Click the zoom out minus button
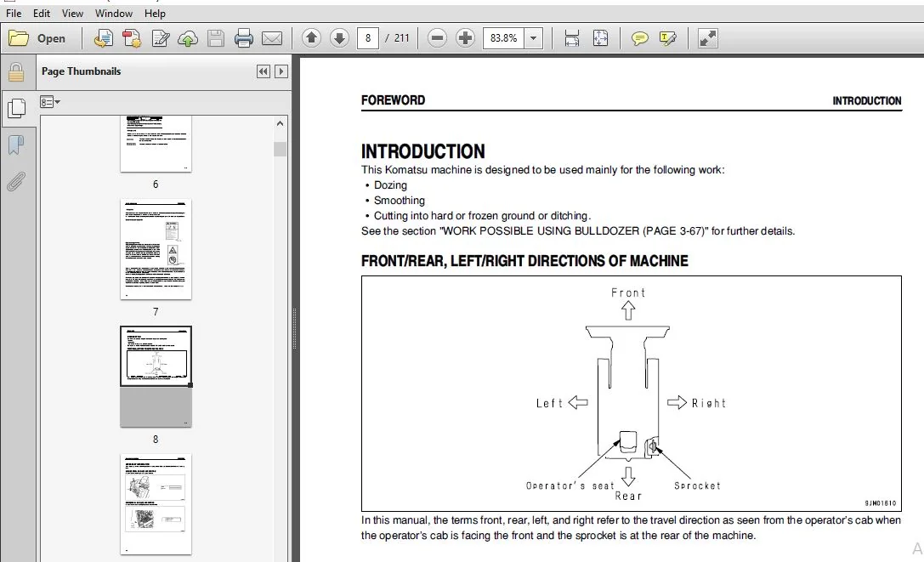This screenshot has height=562, width=924. coord(437,38)
